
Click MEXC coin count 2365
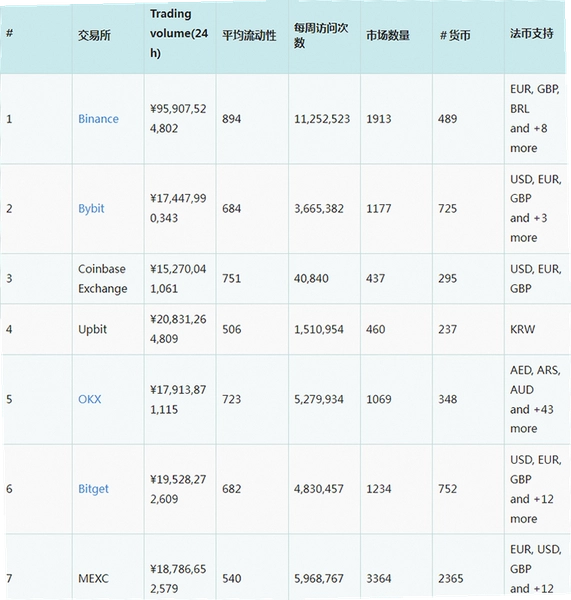(451, 579)
